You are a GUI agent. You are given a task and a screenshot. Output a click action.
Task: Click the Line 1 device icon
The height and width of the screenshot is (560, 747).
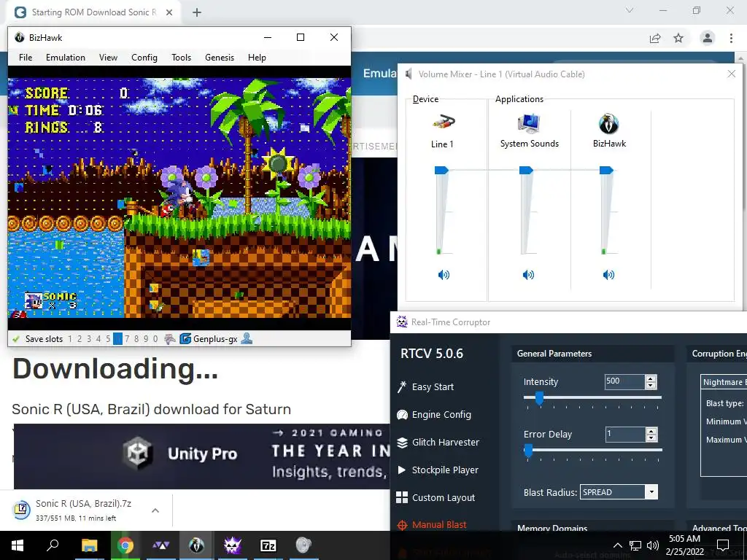click(443, 122)
